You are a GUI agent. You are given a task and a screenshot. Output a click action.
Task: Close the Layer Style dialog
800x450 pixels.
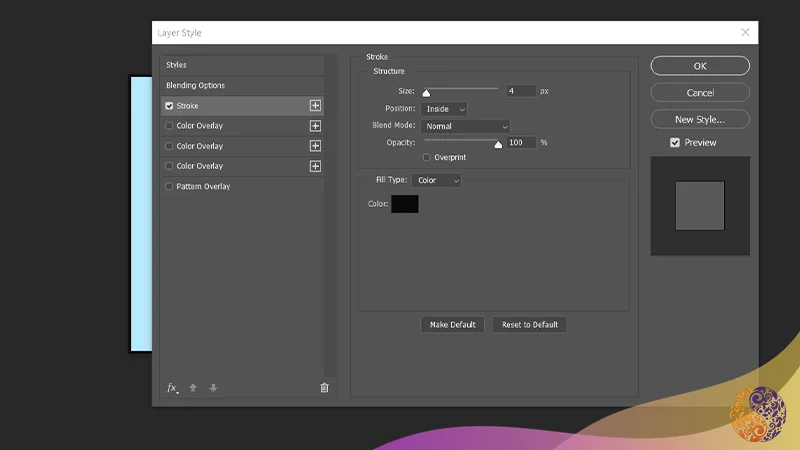[x=745, y=33]
